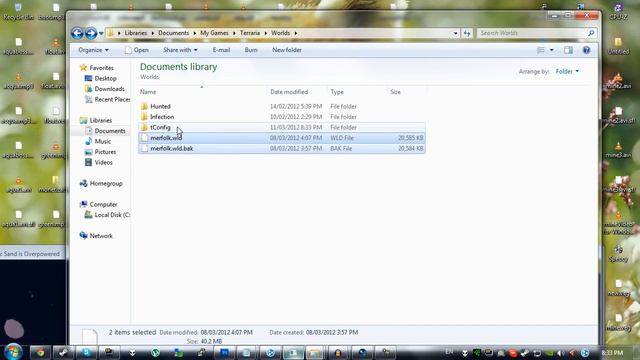640x360 pixels.
Task: Open the Videos library
Action: pos(103,162)
